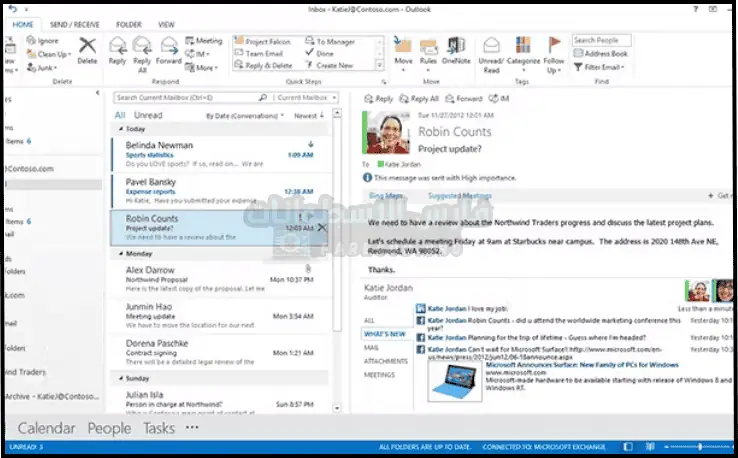Viewport: 738px width, 458px height.
Task: Click the Ignore conversation icon
Action: pos(31,40)
